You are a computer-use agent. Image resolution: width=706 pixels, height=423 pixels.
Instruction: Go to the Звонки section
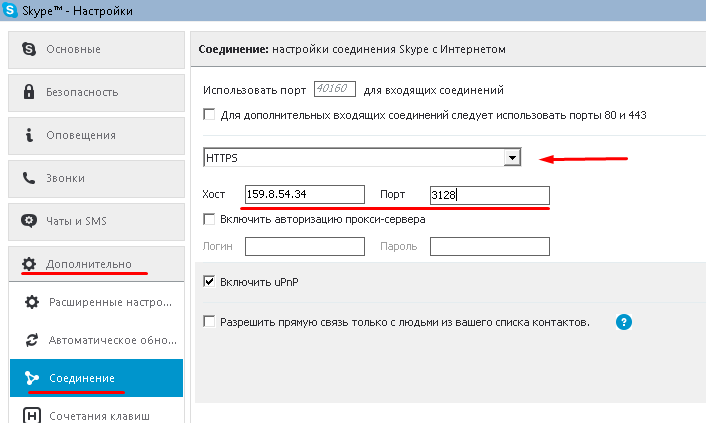[x=96, y=178]
